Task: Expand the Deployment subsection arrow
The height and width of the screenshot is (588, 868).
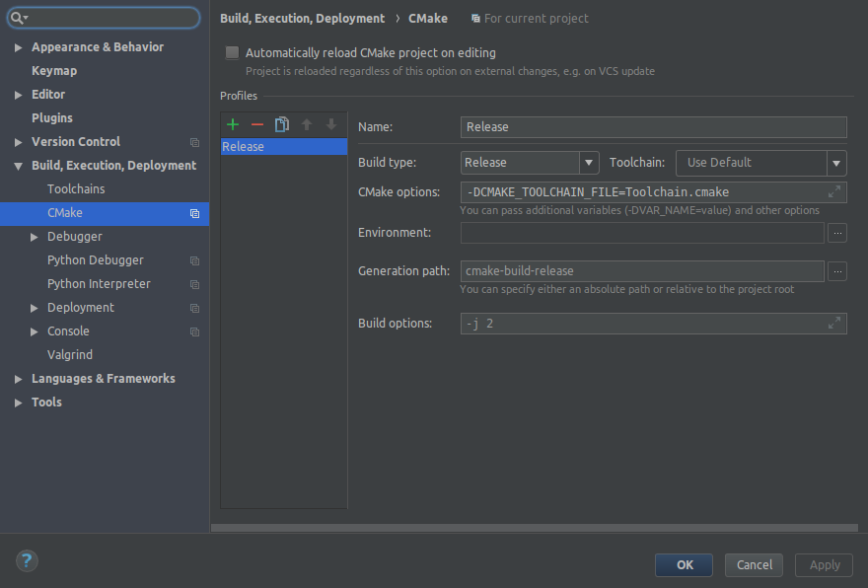Action: [35, 308]
